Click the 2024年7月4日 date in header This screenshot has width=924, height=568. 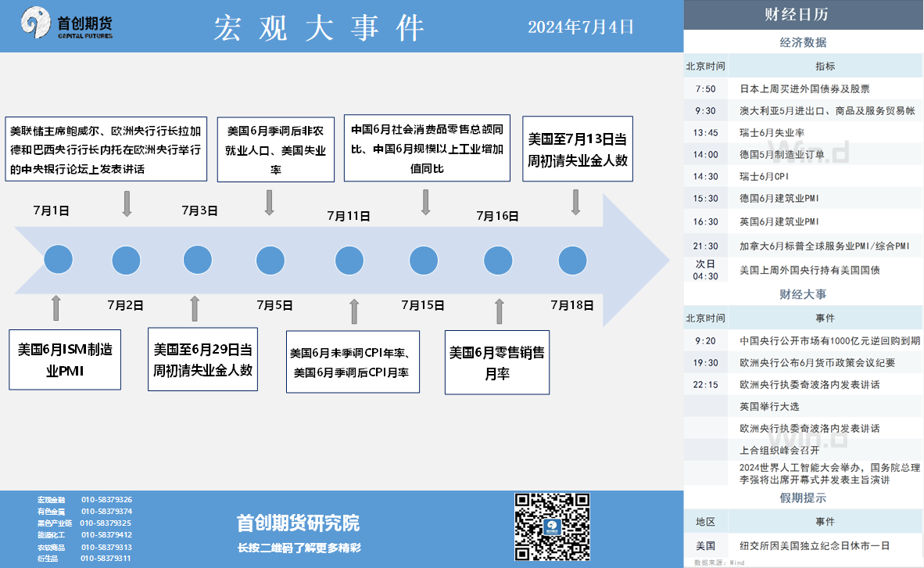581,27
